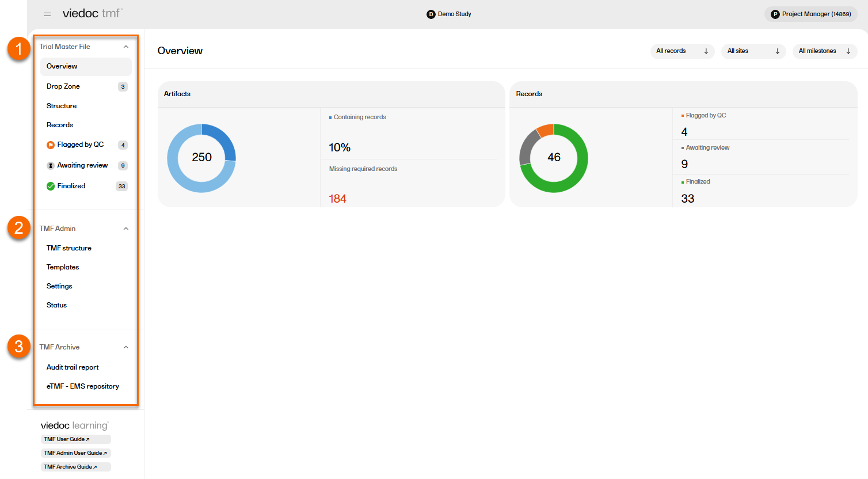
Task: Click the viedoc tmf logo
Action: (92, 13)
